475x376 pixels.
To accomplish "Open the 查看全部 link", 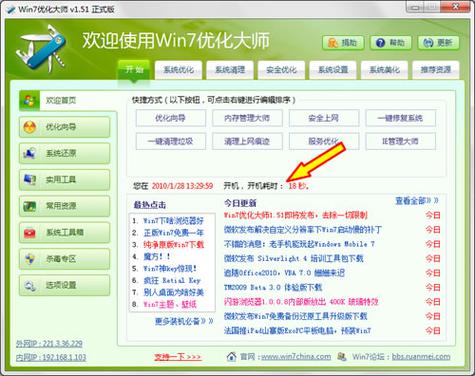I will tap(417, 201).
